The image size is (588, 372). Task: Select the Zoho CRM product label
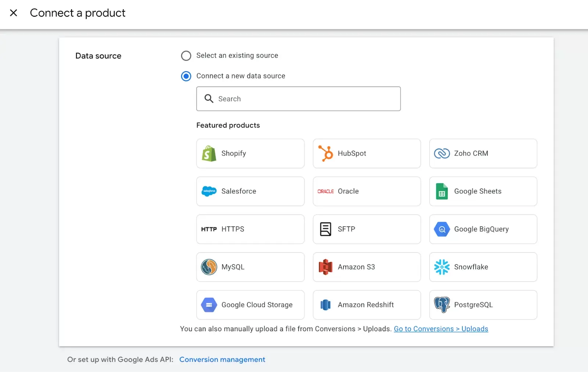[x=471, y=153]
